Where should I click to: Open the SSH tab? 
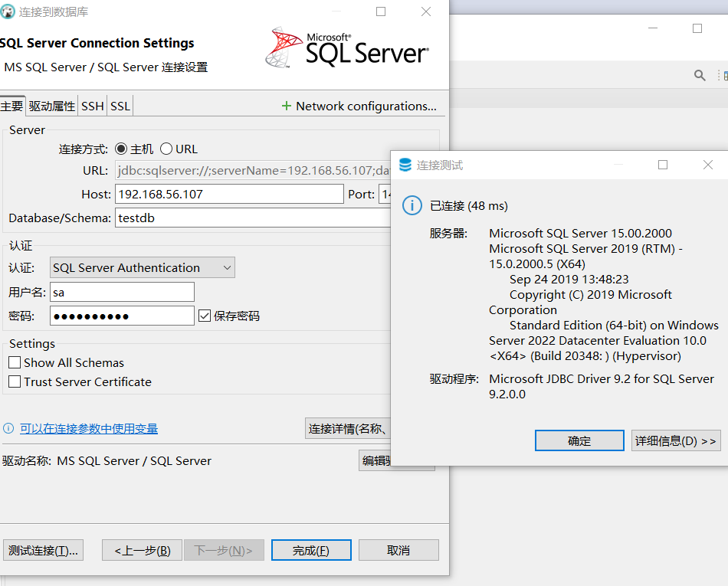coord(93,106)
